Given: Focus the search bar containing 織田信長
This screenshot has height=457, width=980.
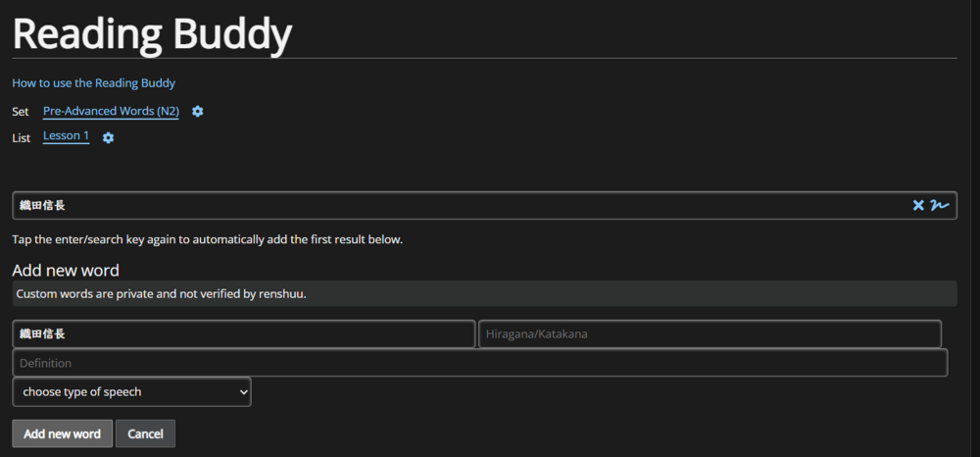Looking at the screenshot, I should pyautogui.click(x=461, y=205).
